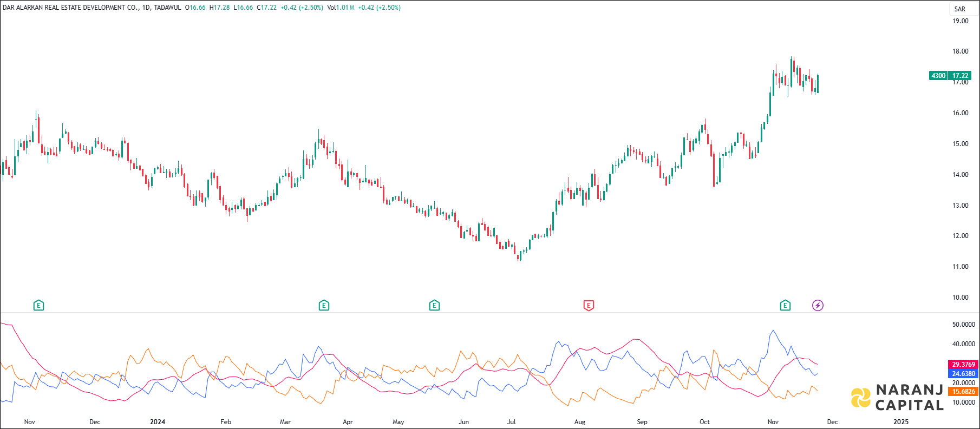Click the 12.00 price axis label
Viewport: 980px width, 429px height.
pos(961,236)
